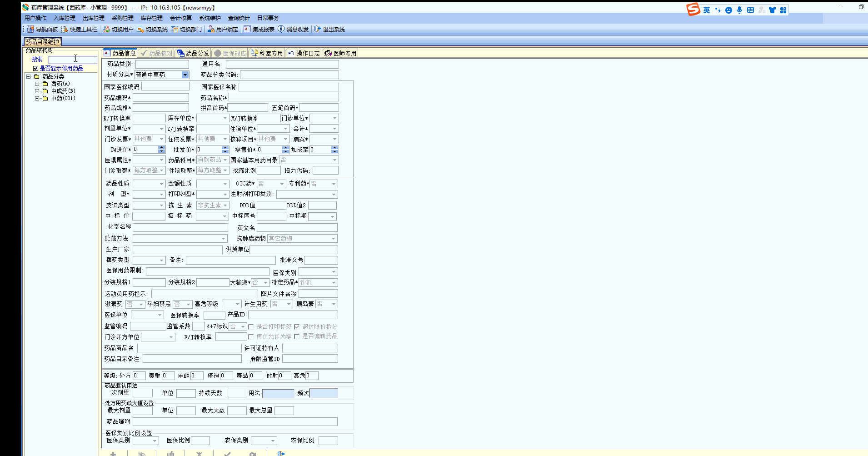The width and height of the screenshot is (868, 456).
Task: Check the 是否流转药品 checkbox
Action: [x=297, y=336]
